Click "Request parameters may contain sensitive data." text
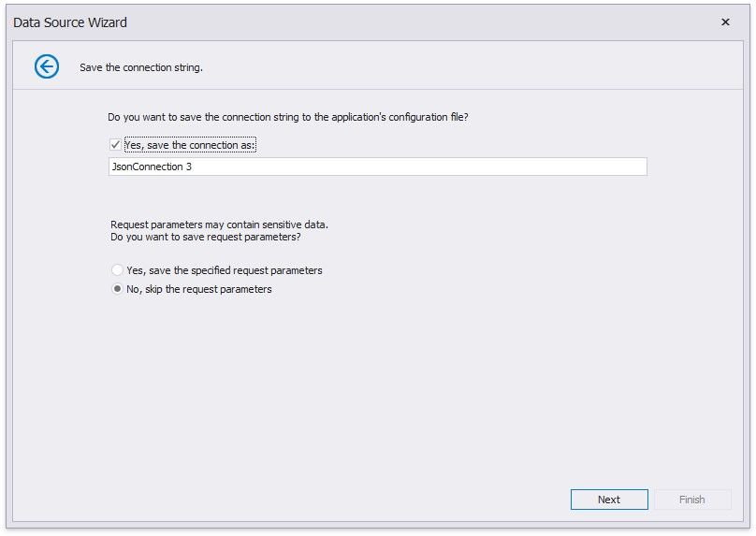The image size is (756, 536). tap(219, 225)
